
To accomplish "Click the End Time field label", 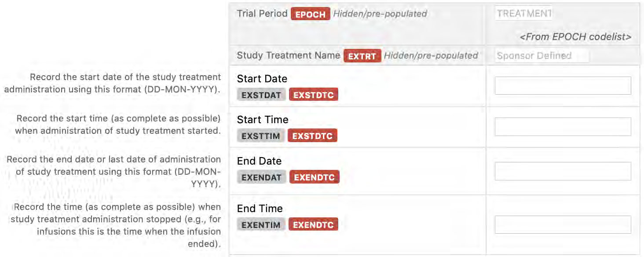I will point(260,208).
